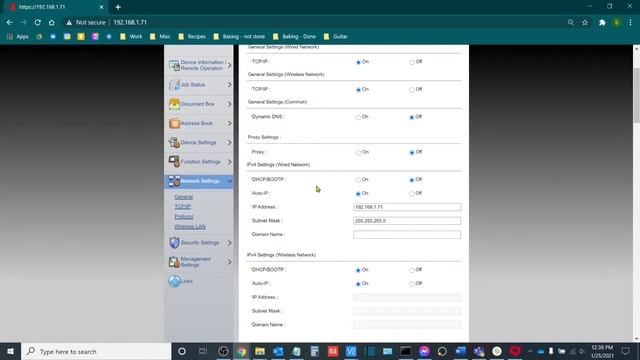This screenshot has width=640, height=360.
Task: Open the Baking - not done folder
Action: tap(239, 36)
